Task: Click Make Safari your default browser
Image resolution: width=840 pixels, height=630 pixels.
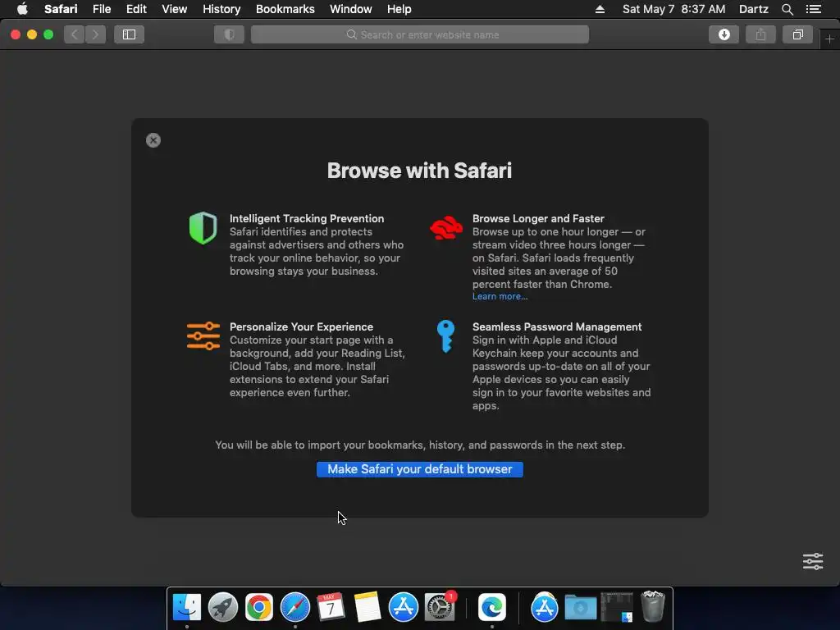Action: (x=419, y=469)
